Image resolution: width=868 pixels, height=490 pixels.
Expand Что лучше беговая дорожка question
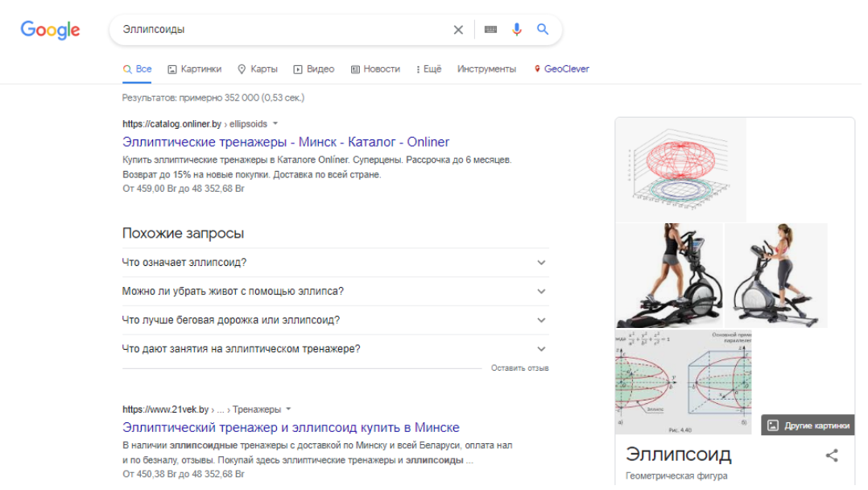[x=336, y=321]
